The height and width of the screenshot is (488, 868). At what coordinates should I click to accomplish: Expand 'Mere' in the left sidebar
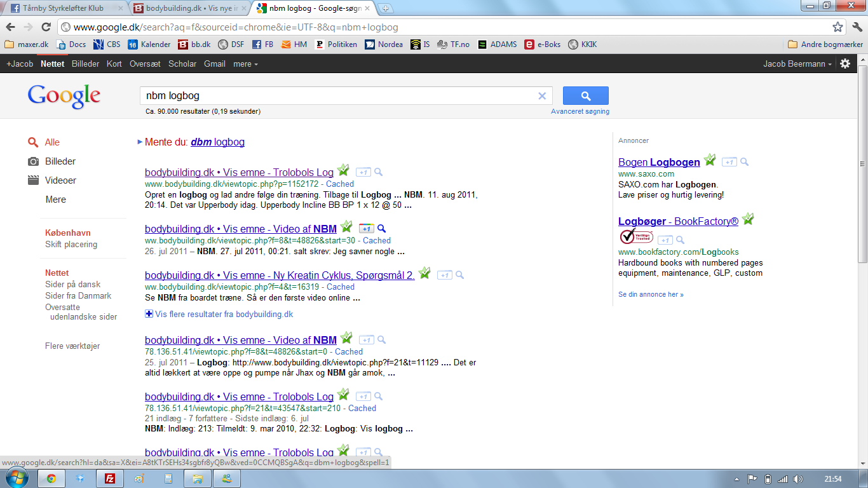click(56, 200)
